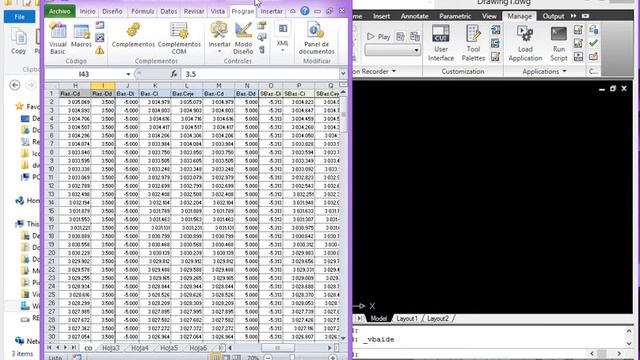
Task: Click Excel vertical scrollbar down arrow
Action: (343, 338)
